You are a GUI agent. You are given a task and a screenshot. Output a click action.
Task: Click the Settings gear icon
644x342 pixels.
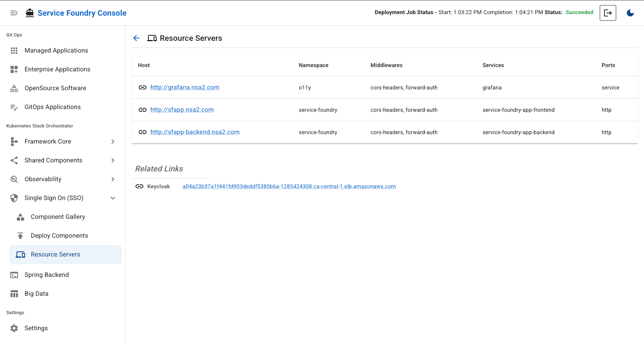tap(14, 328)
